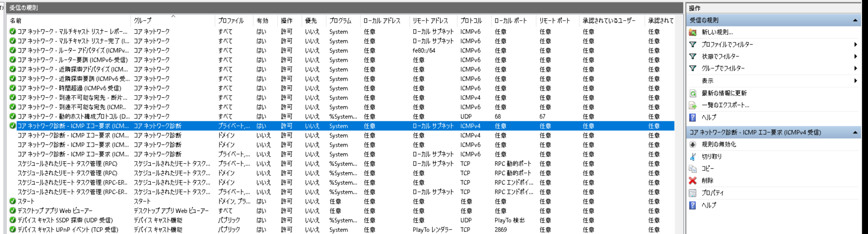The width and height of the screenshot is (868, 234).
Task: Sort by the 承認されているユーザー column header
Action: click(612, 21)
